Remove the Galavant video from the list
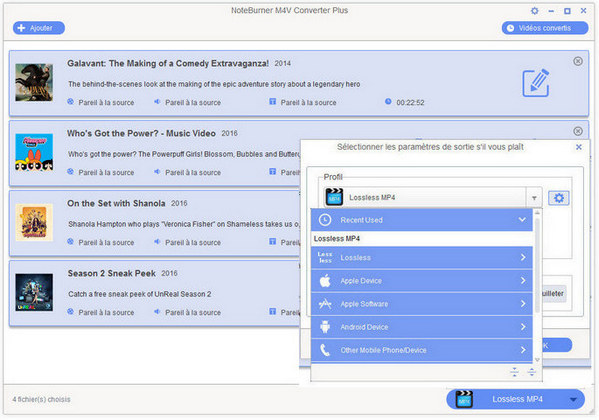The height and width of the screenshot is (420, 599). tap(578, 61)
